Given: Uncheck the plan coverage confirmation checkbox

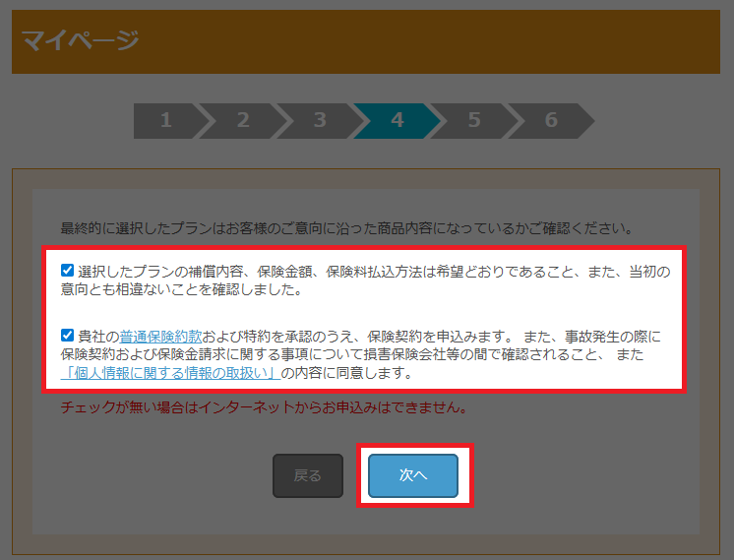Looking at the screenshot, I should coord(67,270).
